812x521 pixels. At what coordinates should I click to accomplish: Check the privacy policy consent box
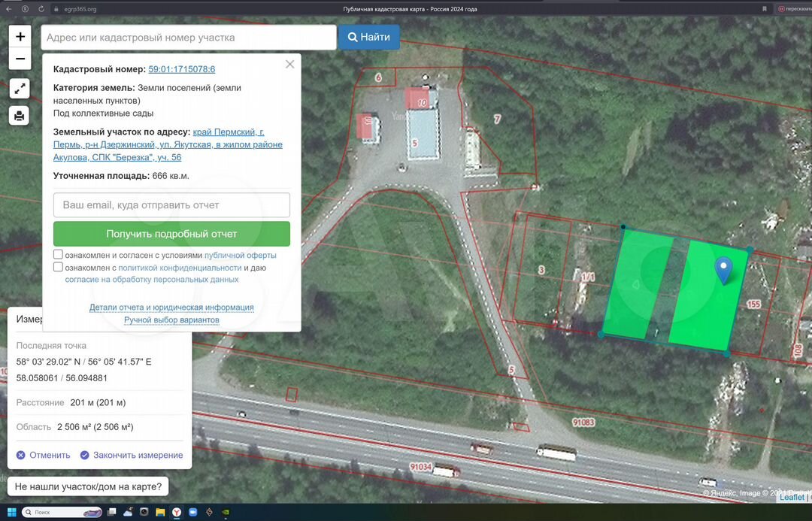coord(58,267)
